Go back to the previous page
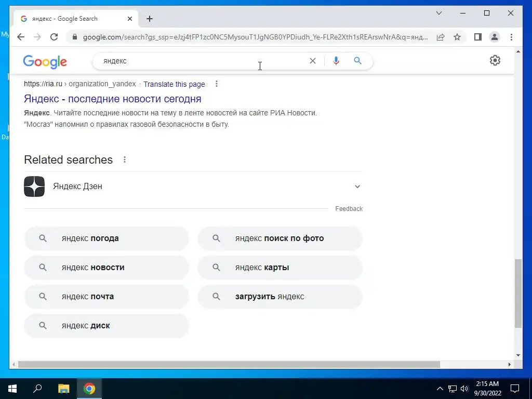The image size is (532, 399). click(21, 37)
